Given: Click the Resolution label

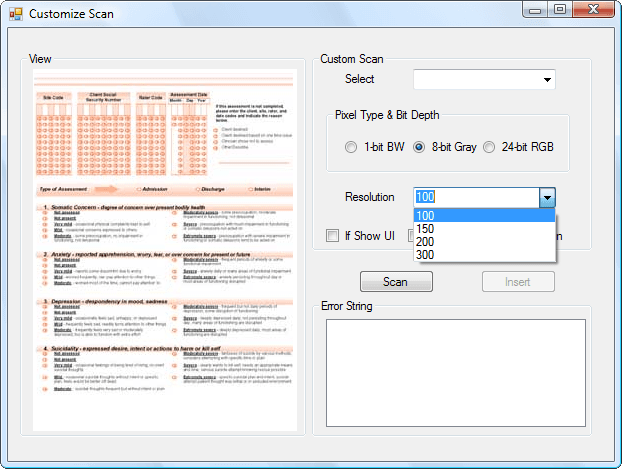Looking at the screenshot, I should click(370, 197).
